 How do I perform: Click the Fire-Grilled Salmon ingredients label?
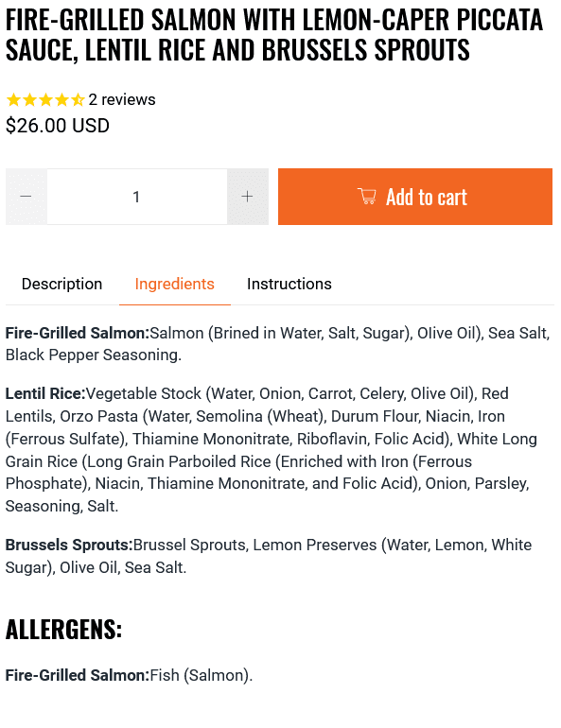[78, 333]
